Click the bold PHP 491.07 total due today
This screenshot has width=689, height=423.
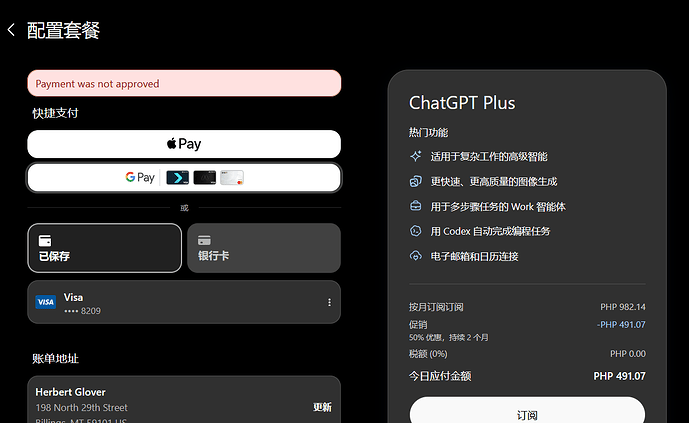click(x=619, y=376)
